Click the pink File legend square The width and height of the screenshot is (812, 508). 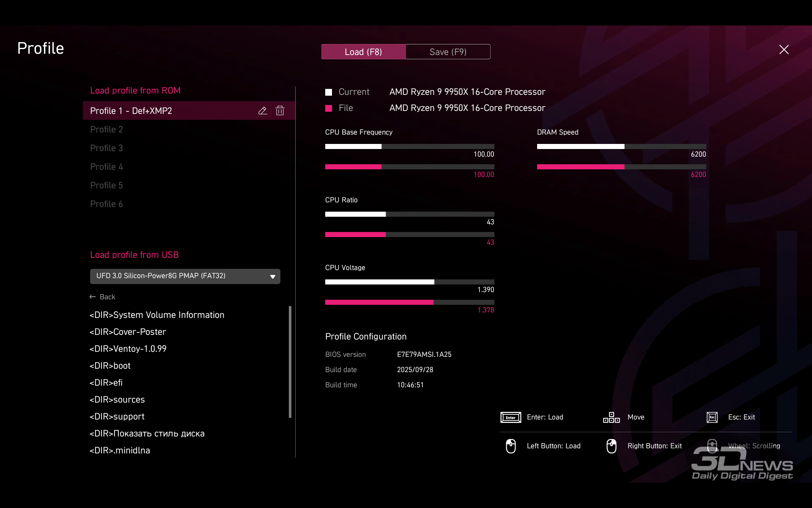(329, 108)
